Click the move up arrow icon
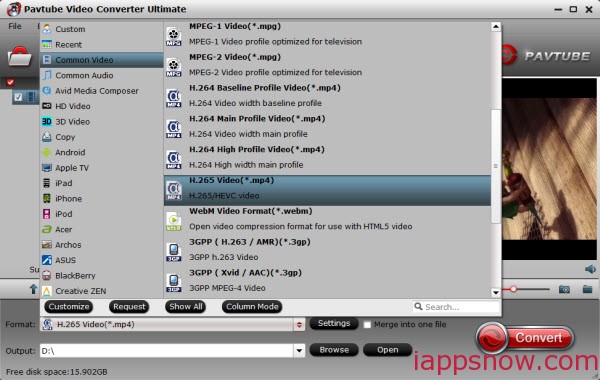 [33, 289]
